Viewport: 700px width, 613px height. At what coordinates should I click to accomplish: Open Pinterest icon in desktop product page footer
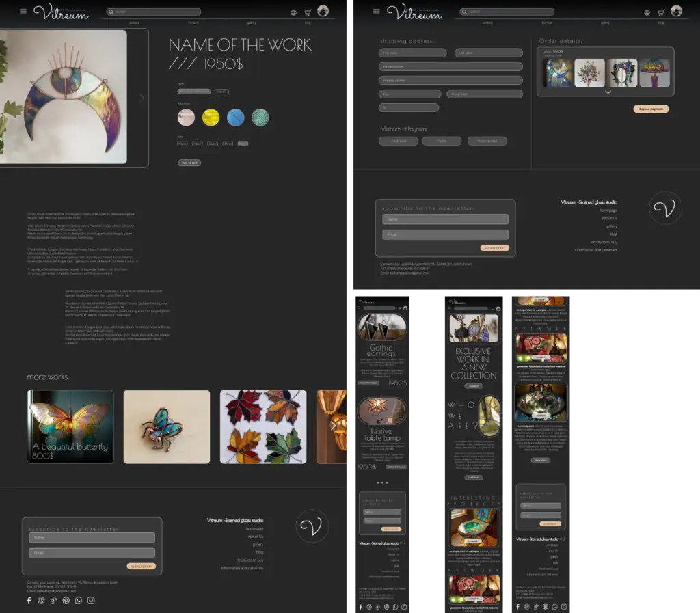click(x=66, y=600)
